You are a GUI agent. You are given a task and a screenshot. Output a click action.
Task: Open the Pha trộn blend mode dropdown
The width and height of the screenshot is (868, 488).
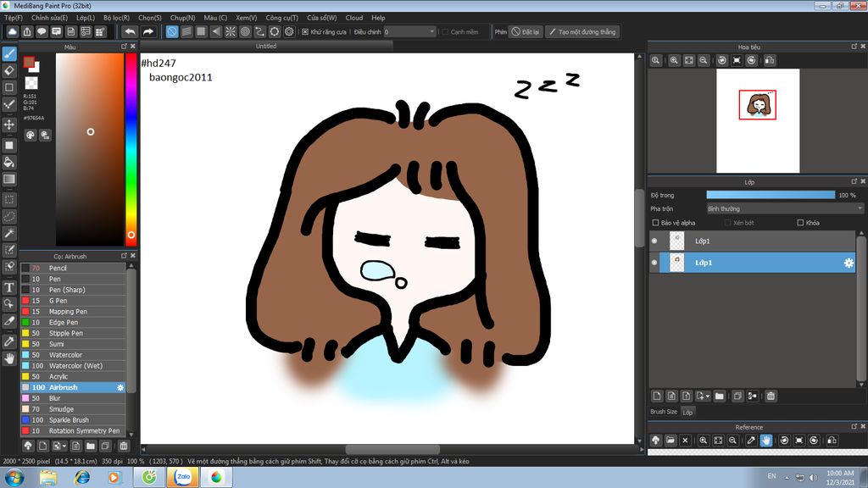[785, 208]
